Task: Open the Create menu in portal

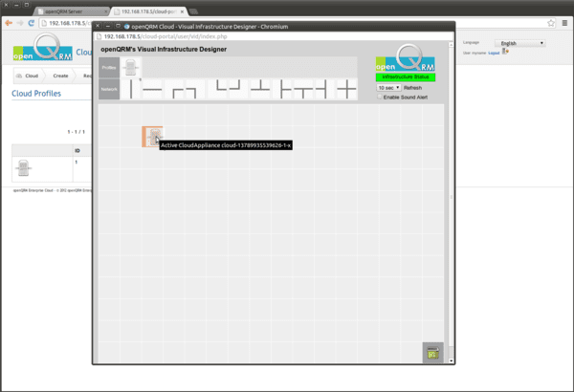Action: pos(60,76)
